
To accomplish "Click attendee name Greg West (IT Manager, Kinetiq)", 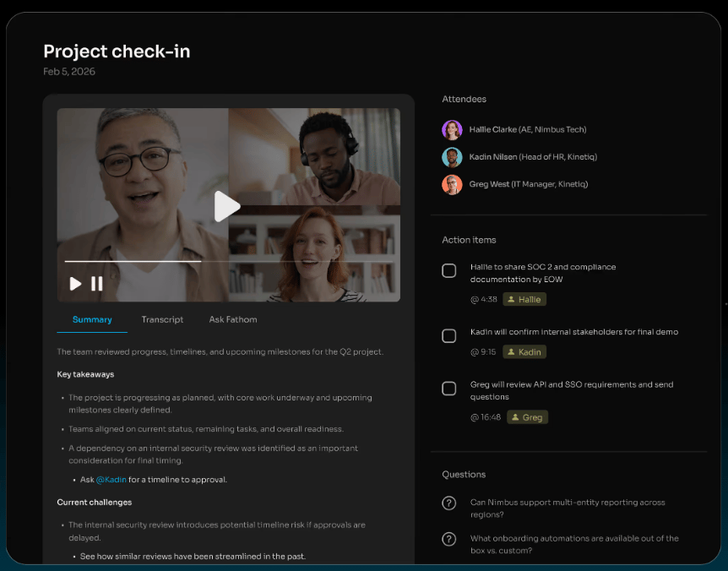I will 529,184.
